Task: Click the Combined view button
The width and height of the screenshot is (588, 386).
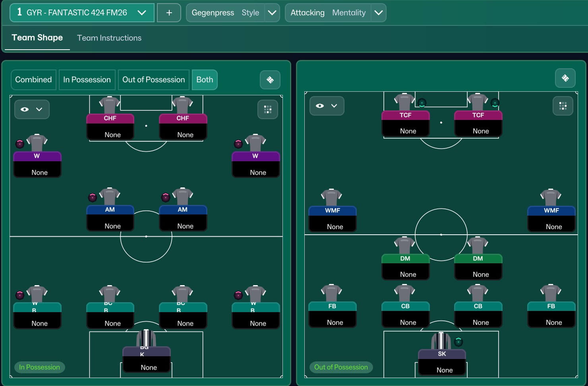Action: (x=33, y=80)
